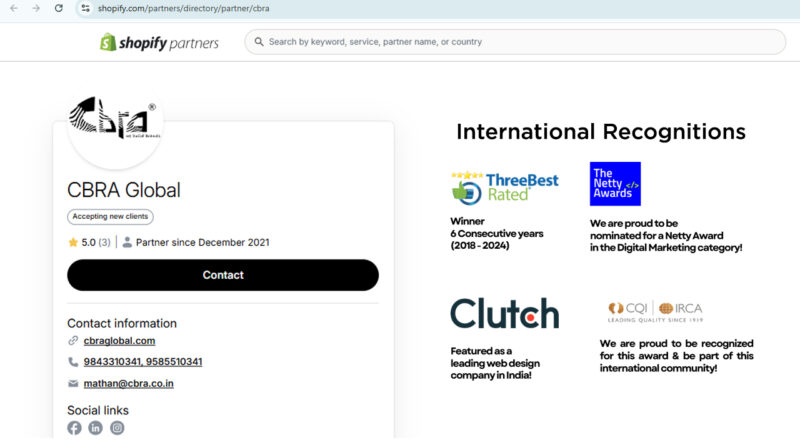Click the Accepting new clients badge

click(x=111, y=217)
